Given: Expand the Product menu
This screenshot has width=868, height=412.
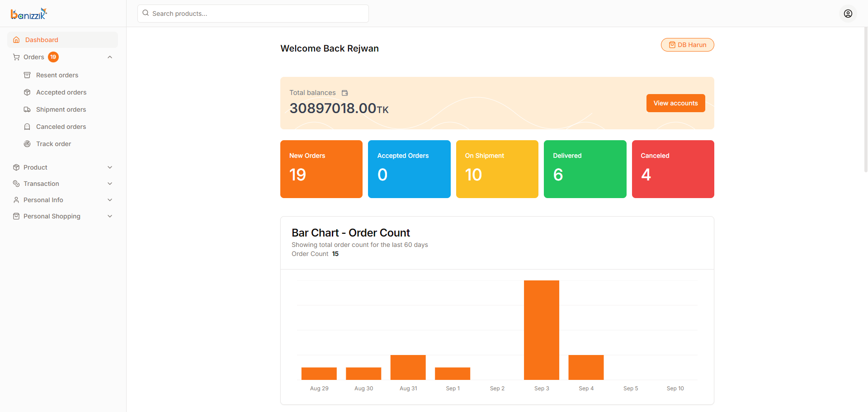Looking at the screenshot, I should [62, 167].
